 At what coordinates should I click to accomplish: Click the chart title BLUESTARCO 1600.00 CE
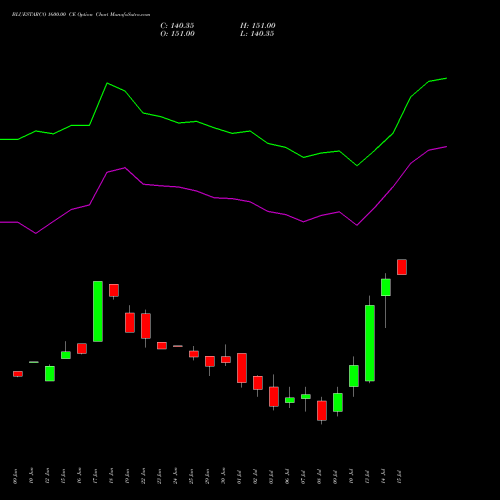[x=43, y=15]
